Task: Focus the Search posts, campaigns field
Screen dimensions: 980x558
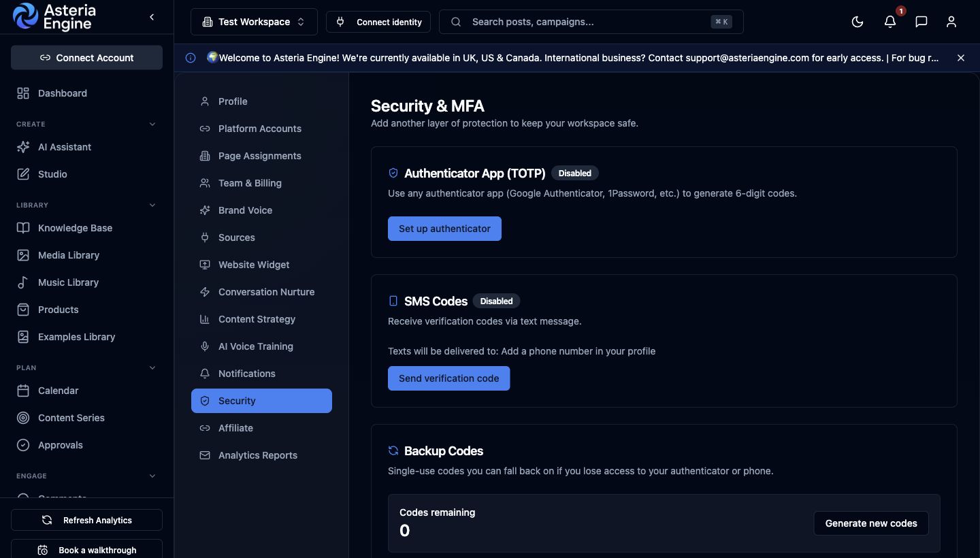Action: [x=591, y=22]
